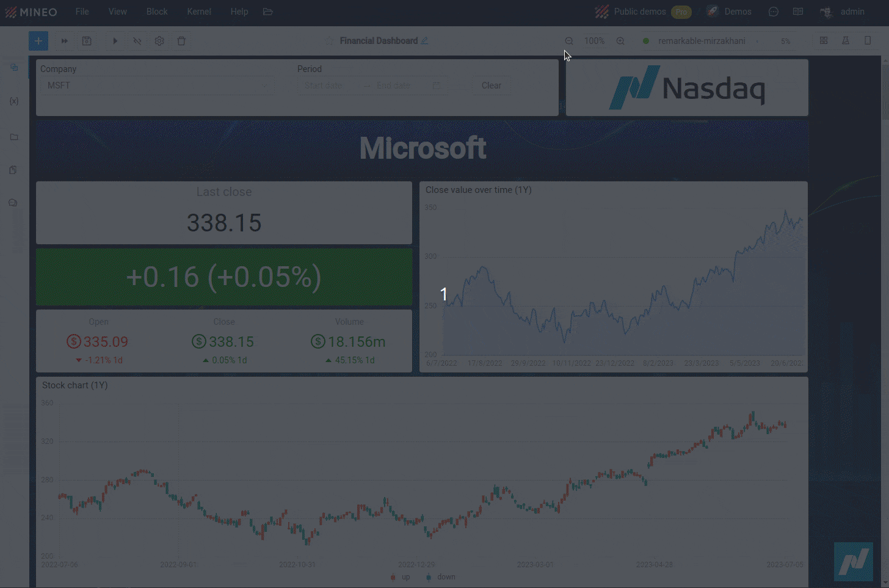Open the Kernel menu
Viewport: 889px width, 588px height.
pyautogui.click(x=199, y=12)
